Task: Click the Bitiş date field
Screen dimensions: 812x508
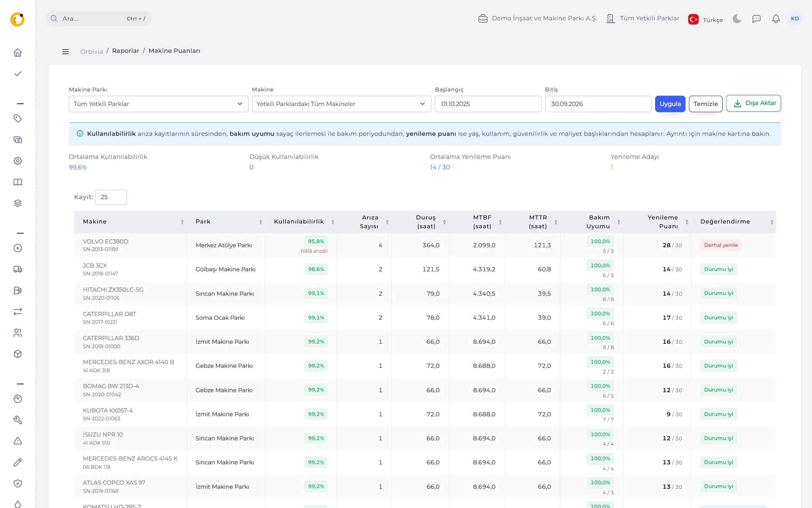Action: 598,104
